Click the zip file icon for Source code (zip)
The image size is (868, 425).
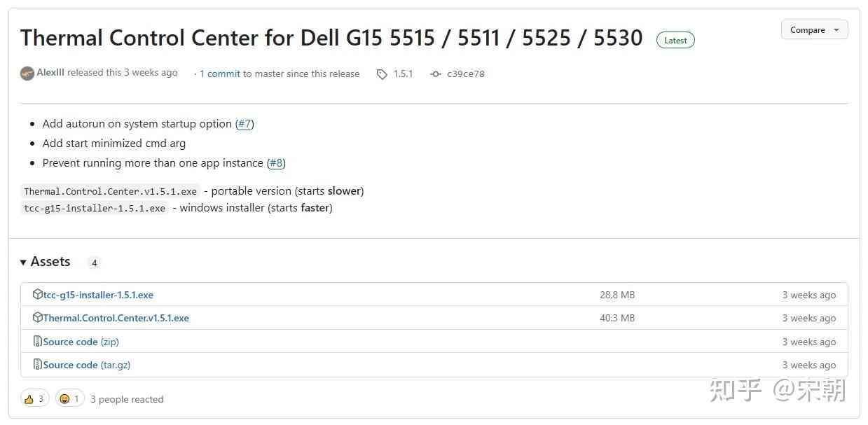click(38, 342)
